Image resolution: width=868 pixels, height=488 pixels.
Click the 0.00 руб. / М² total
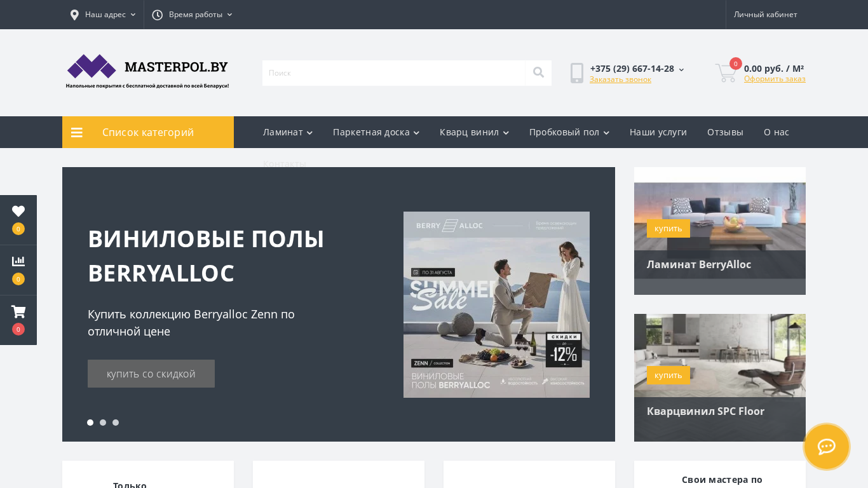pos(774,68)
